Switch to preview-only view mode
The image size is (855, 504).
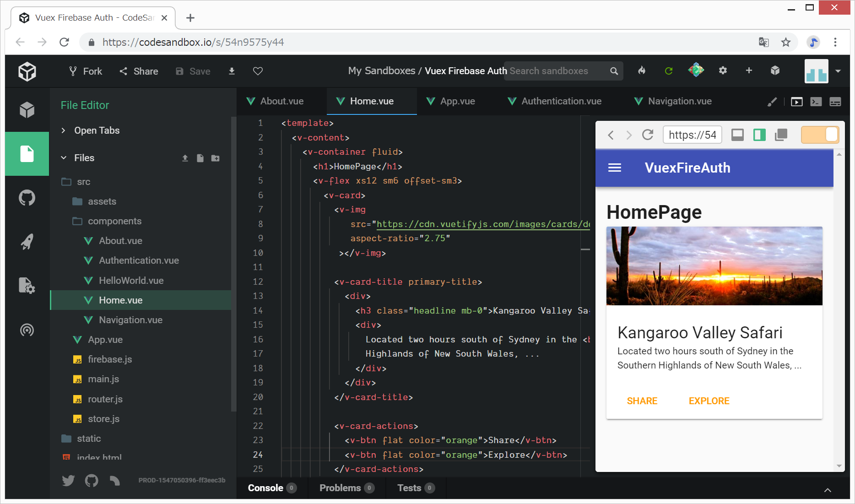(737, 135)
